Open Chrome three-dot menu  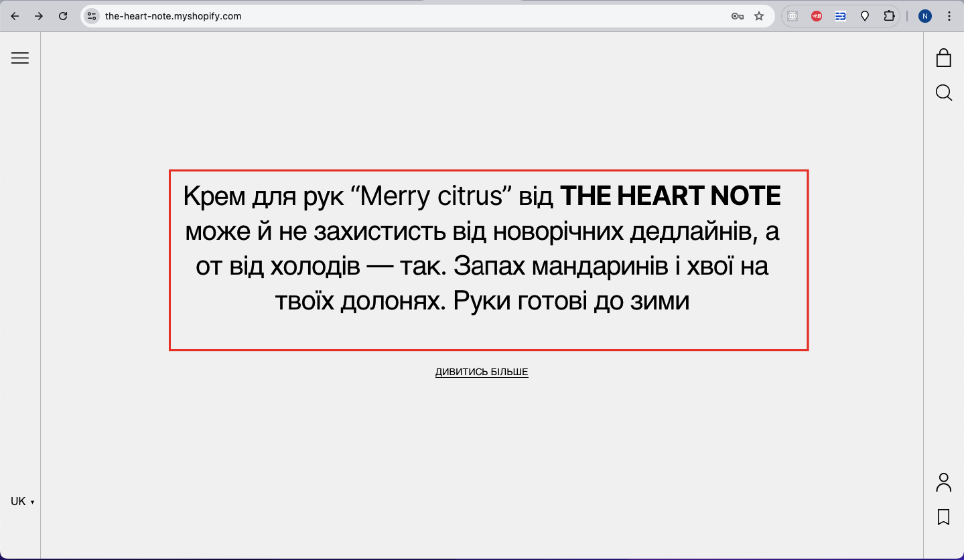[949, 16]
